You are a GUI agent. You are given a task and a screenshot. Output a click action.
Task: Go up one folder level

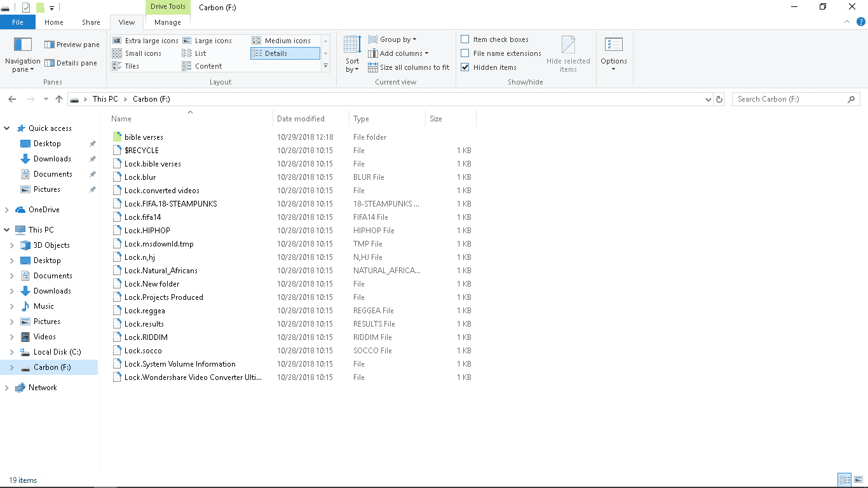coord(59,99)
